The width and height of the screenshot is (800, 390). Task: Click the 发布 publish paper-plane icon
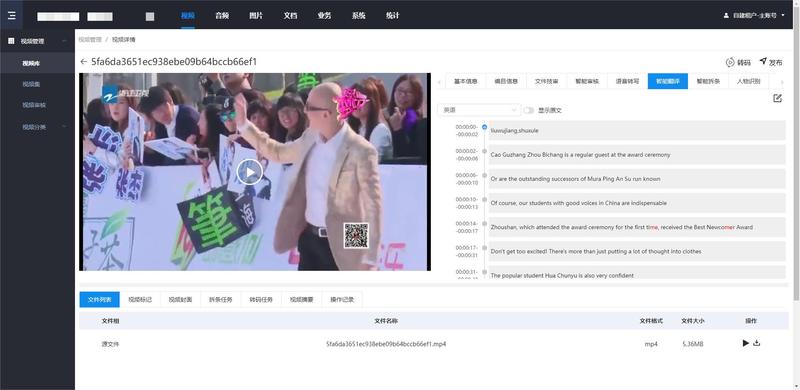[x=763, y=61]
